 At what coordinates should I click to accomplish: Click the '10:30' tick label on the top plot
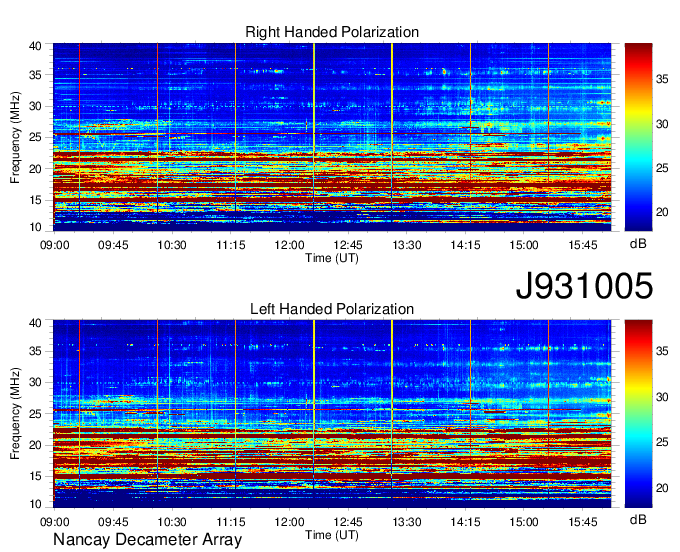click(172, 245)
